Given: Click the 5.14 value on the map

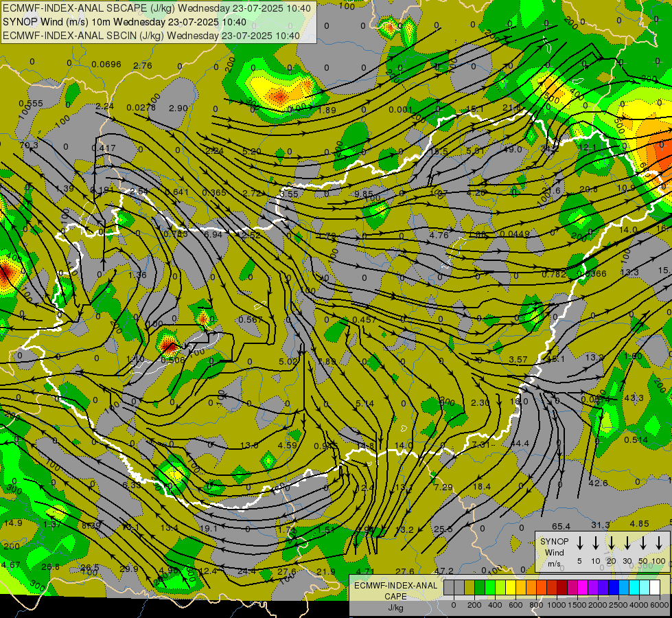Looking at the screenshot, I should click(364, 403).
